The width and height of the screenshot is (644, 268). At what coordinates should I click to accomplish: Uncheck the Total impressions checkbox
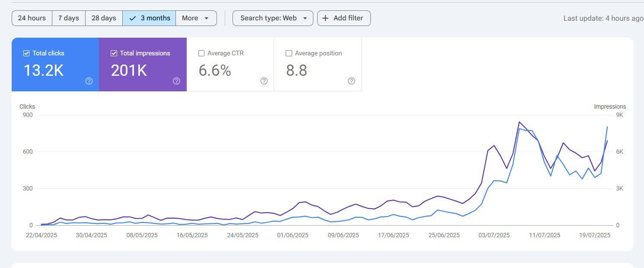click(114, 53)
